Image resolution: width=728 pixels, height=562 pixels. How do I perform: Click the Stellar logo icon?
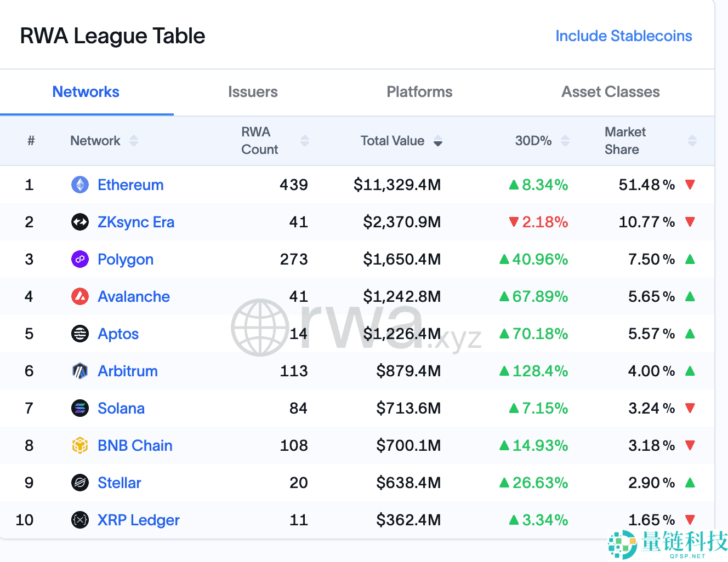coord(80,483)
